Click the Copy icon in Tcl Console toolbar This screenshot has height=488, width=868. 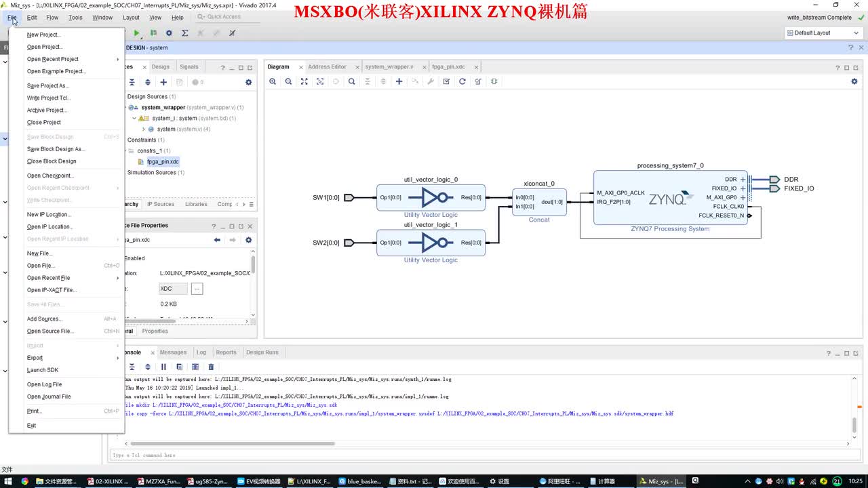tap(179, 367)
